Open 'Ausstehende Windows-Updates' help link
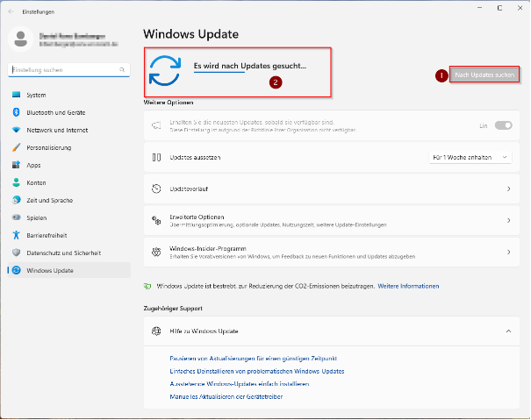Image resolution: width=531 pixels, height=420 pixels. point(240,384)
